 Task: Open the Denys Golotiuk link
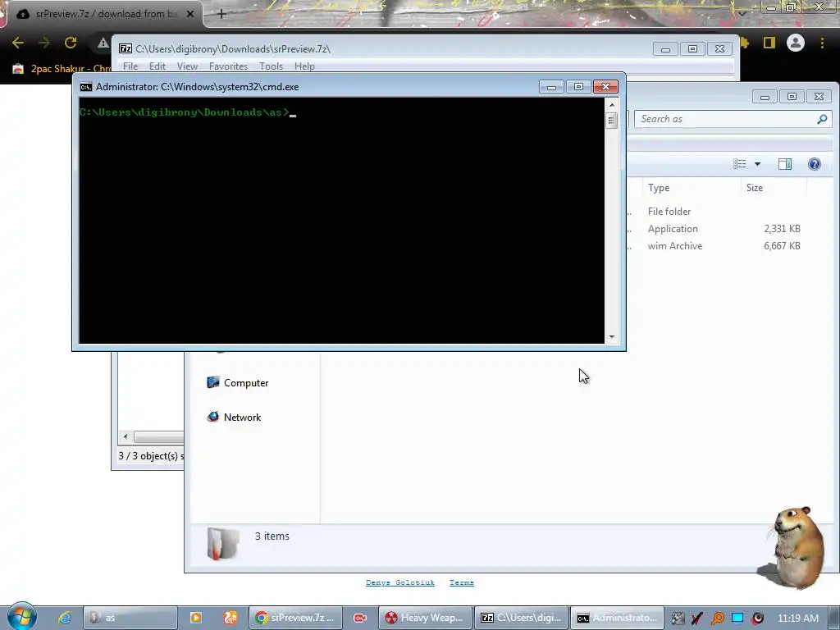[400, 582]
